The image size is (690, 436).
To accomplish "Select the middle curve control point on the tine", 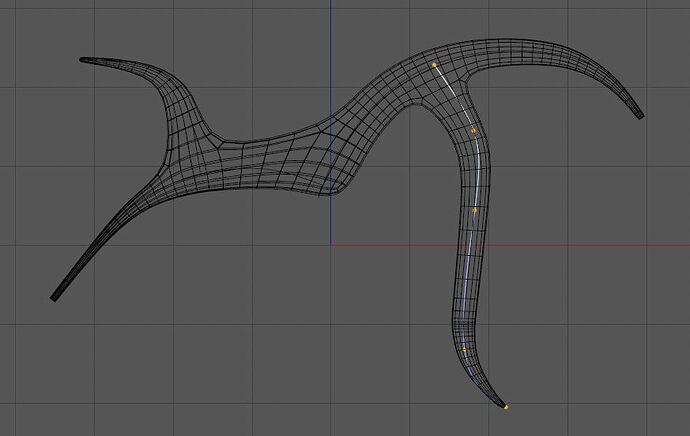I will (474, 210).
